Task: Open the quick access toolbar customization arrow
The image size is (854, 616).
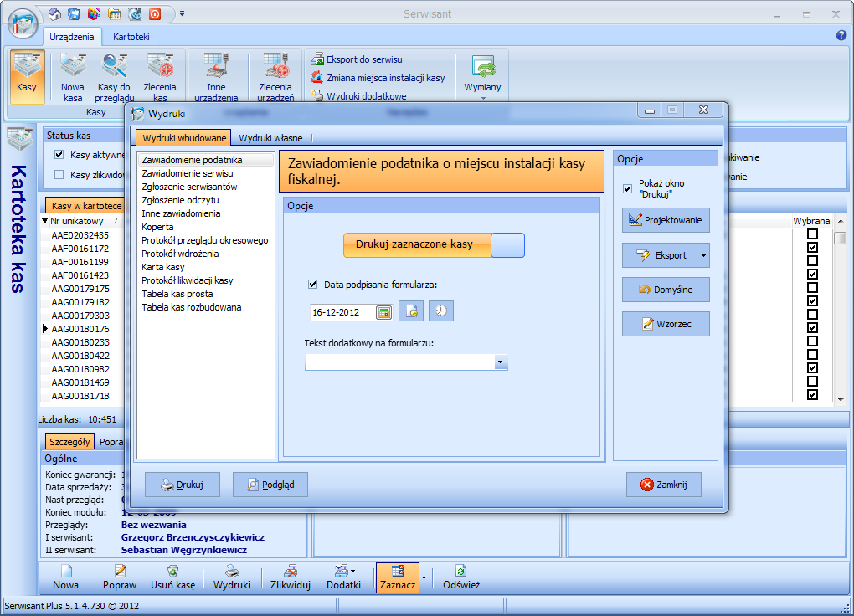Action: pyautogui.click(x=182, y=13)
